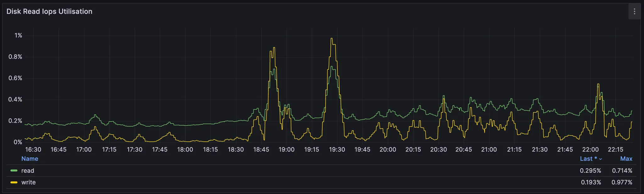Click the 0.8% y-axis label
Image resolution: width=644 pixels, height=194 pixels.
pos(15,57)
